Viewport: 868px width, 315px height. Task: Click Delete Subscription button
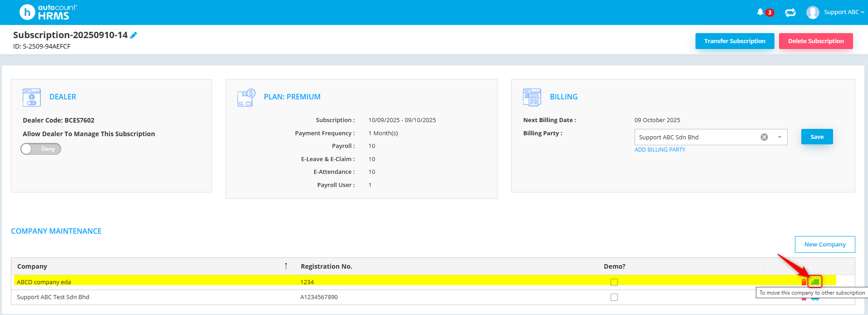tap(816, 41)
